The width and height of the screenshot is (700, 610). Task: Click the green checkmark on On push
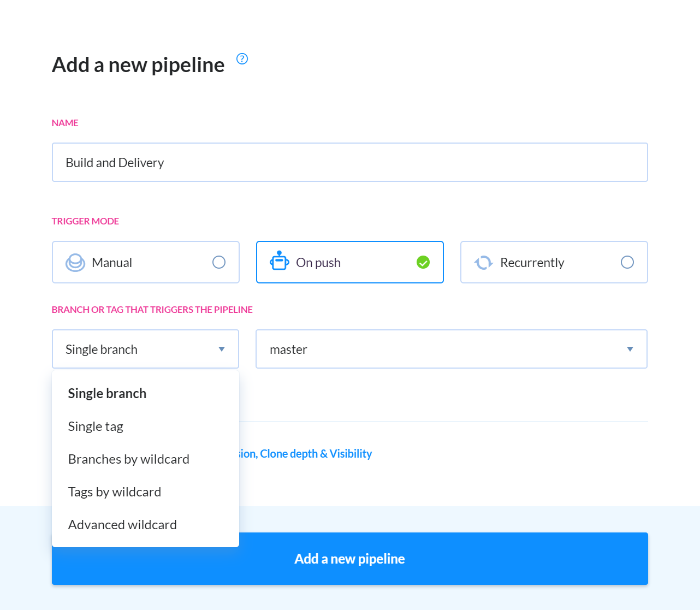pyautogui.click(x=423, y=263)
